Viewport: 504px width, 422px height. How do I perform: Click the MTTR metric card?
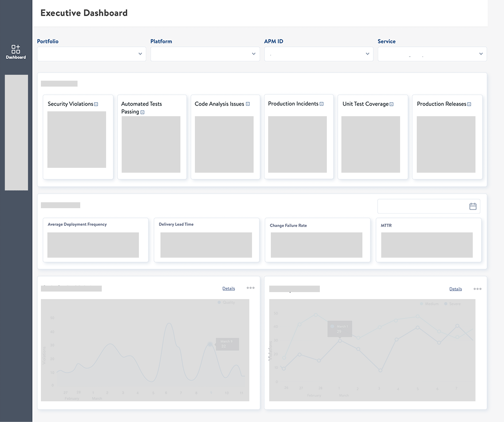[x=428, y=240]
